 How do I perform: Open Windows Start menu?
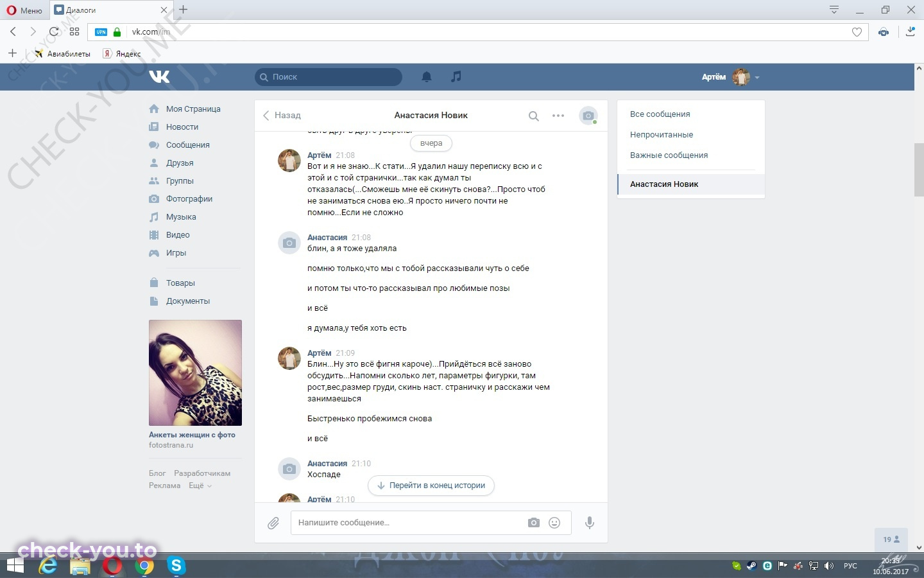pyautogui.click(x=15, y=566)
